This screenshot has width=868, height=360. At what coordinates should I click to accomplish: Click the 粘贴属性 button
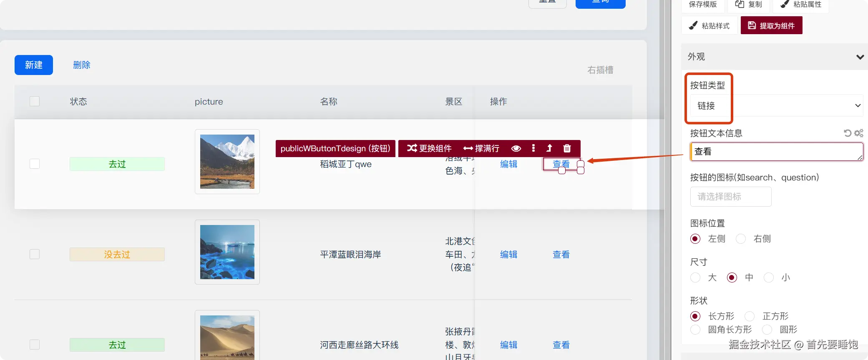tap(801, 5)
